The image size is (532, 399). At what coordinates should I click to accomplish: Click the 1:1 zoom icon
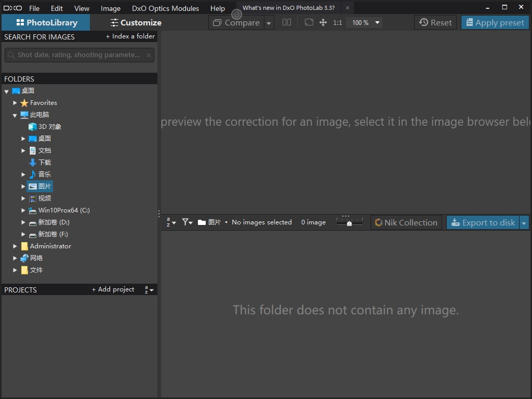click(338, 23)
